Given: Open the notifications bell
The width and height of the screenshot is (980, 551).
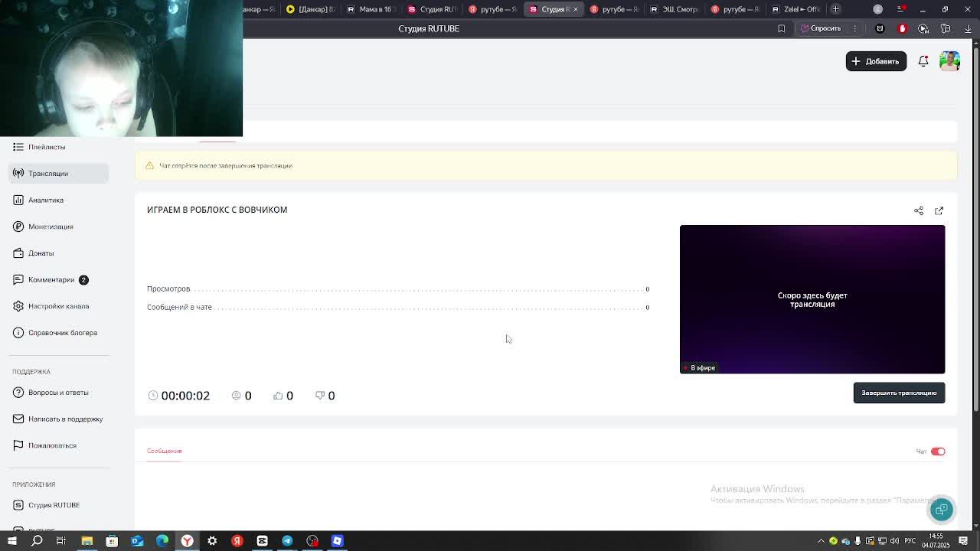Looking at the screenshot, I should click(x=923, y=61).
